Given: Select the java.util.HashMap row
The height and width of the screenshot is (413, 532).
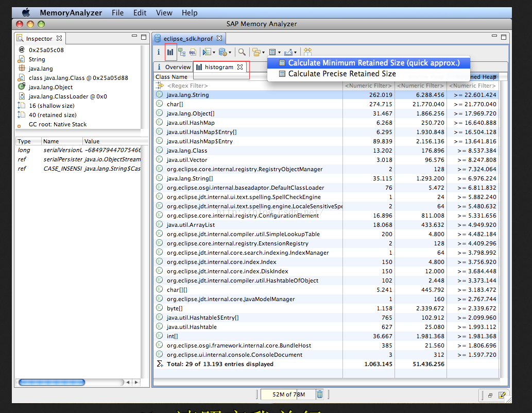Looking at the screenshot, I should pyautogui.click(x=191, y=123).
